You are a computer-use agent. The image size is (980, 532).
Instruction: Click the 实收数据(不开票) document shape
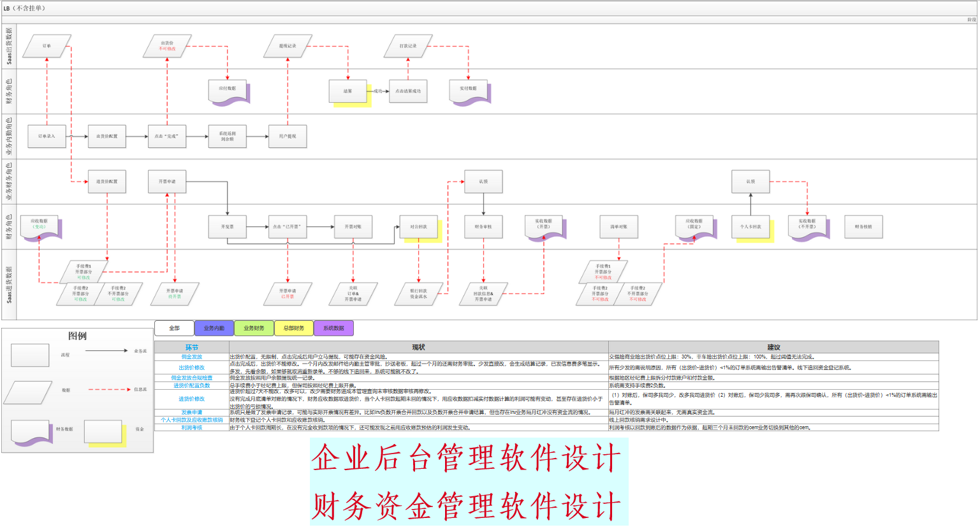(x=807, y=225)
